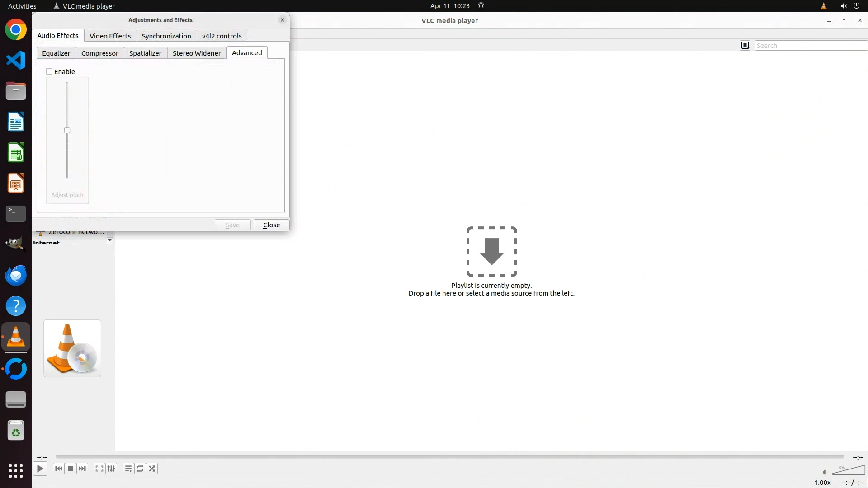This screenshot has height=488, width=868.
Task: Toggle fullscreen video mode
Action: click(99, 469)
